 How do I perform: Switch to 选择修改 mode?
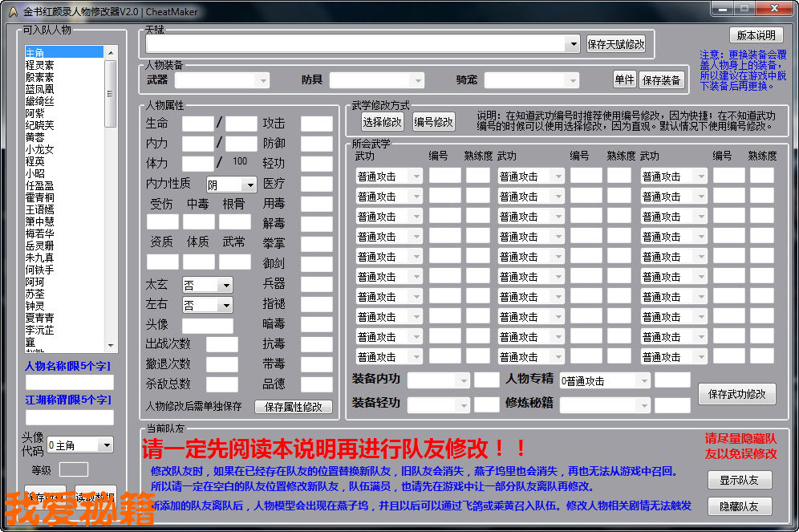pyautogui.click(x=382, y=122)
